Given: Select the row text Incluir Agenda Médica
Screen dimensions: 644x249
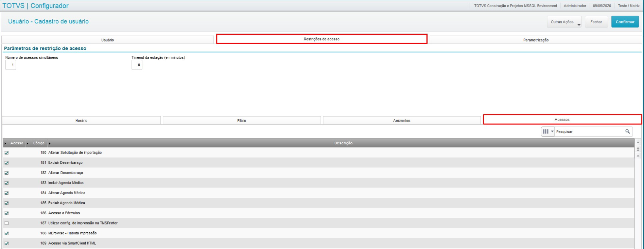Looking at the screenshot, I should tap(66, 183).
